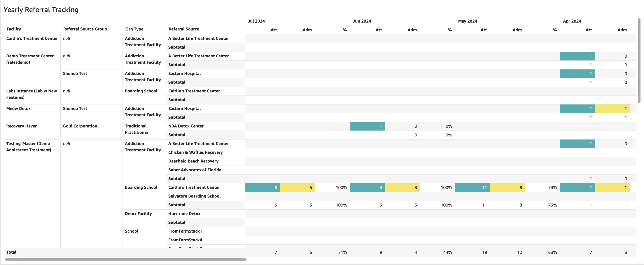644x265 pixels.
Task: Click the Referral Source column header
Action: [x=184, y=29]
